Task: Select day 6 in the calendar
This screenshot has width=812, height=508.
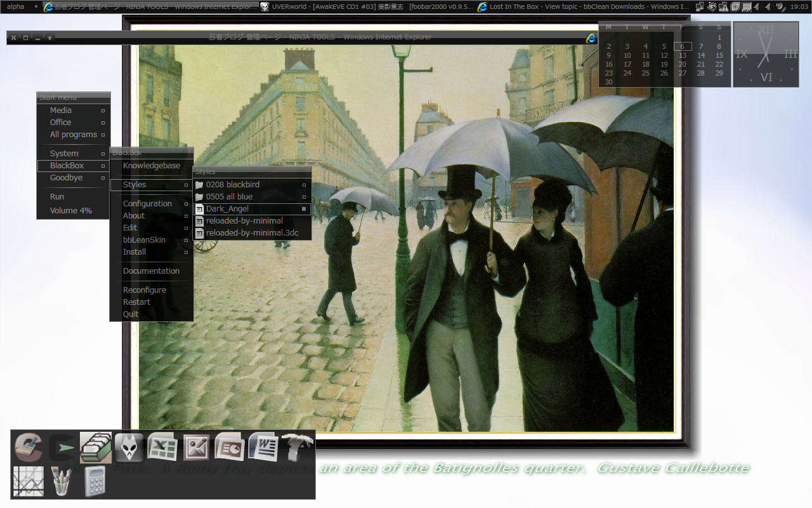Action: 683,46
